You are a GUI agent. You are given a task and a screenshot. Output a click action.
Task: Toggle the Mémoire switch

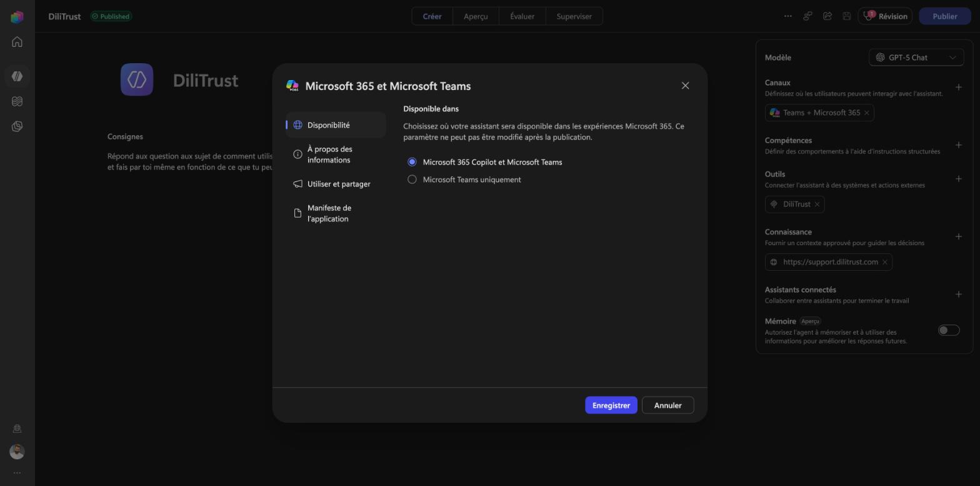[x=948, y=330]
